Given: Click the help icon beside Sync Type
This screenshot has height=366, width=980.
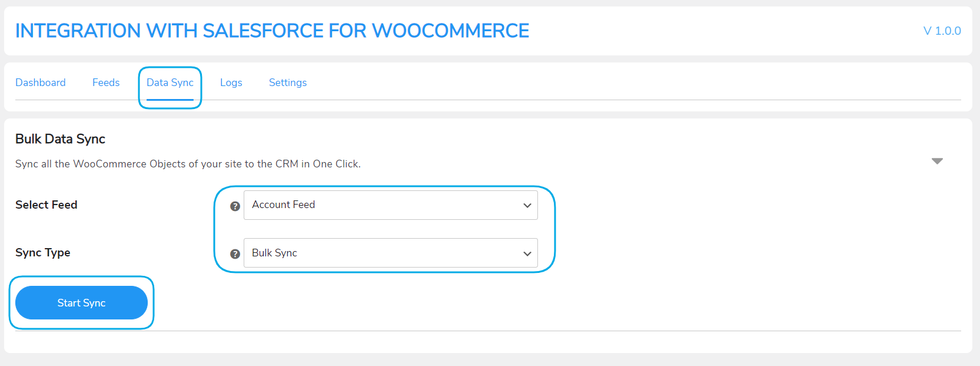Looking at the screenshot, I should pos(235,254).
